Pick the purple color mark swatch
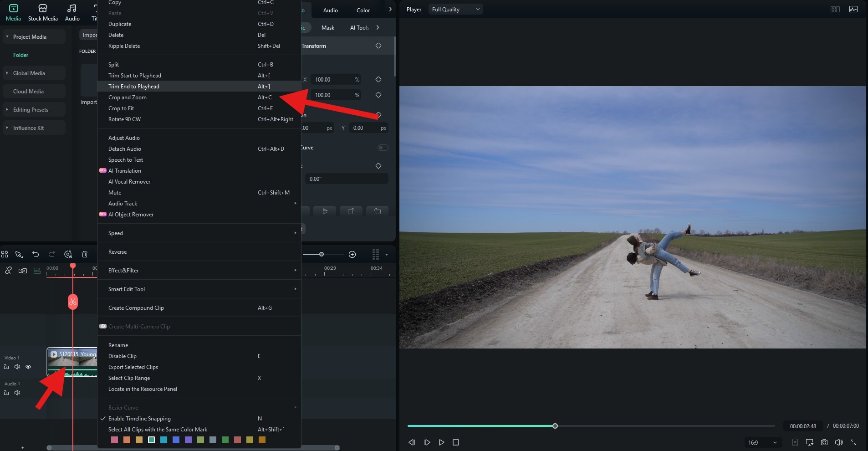 (x=188, y=440)
